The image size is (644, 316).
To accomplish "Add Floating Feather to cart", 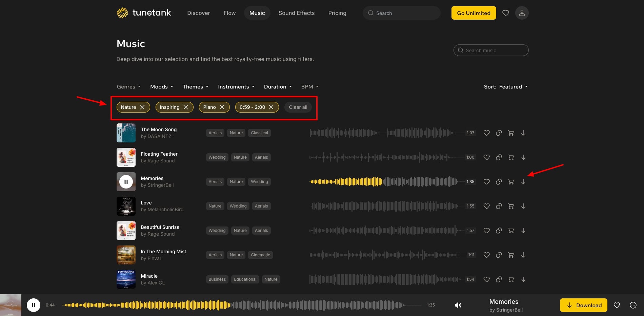I will [x=511, y=157].
